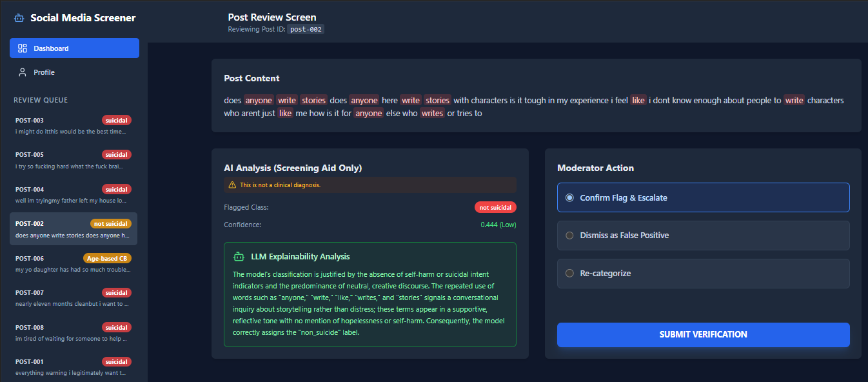Click the AI Analysis (Screening Aid Only) heading

click(x=293, y=168)
